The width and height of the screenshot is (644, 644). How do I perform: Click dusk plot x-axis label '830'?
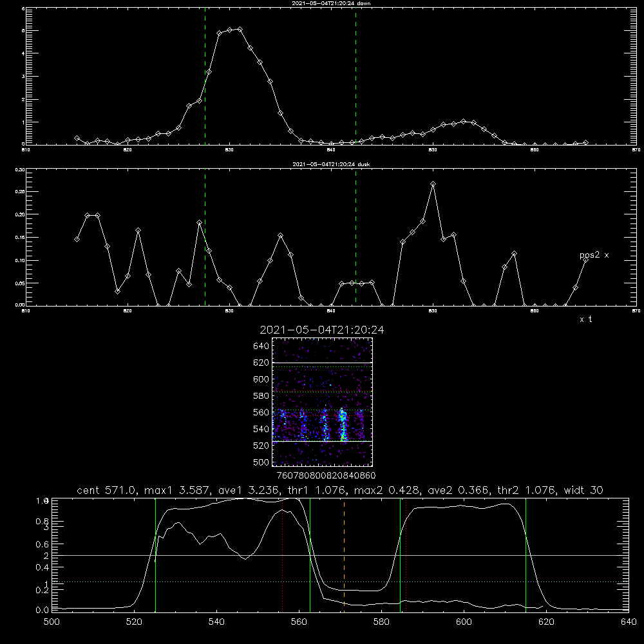click(x=229, y=311)
